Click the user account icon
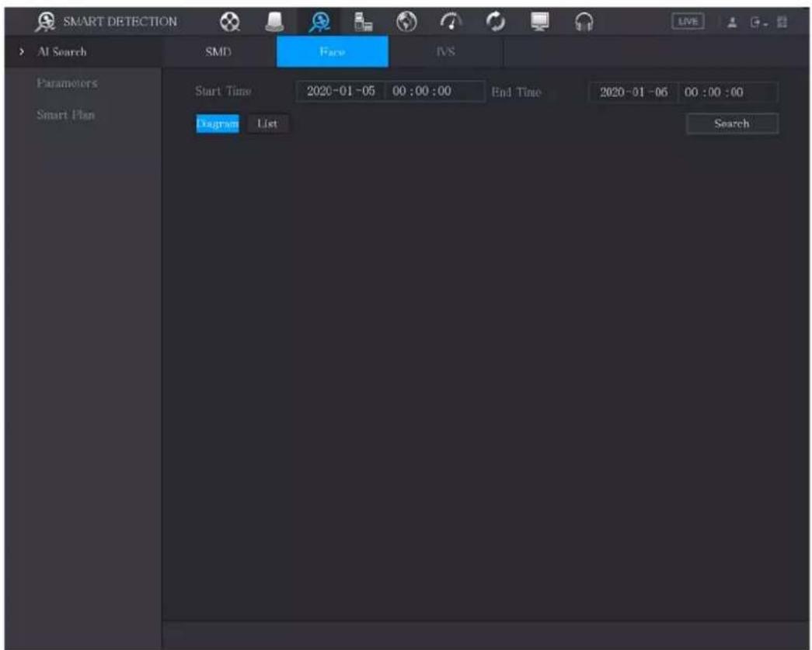Image resolution: width=812 pixels, height=650 pixels. point(732,23)
